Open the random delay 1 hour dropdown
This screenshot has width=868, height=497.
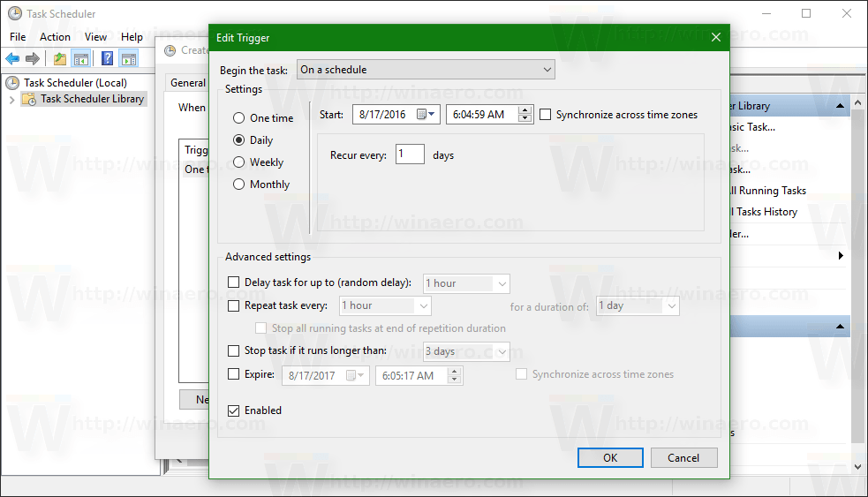[x=466, y=283]
